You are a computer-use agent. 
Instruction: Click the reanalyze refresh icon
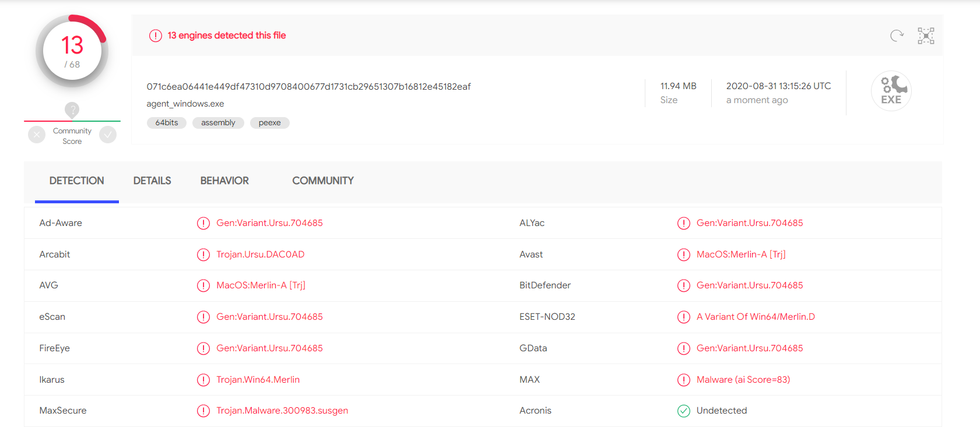tap(897, 36)
